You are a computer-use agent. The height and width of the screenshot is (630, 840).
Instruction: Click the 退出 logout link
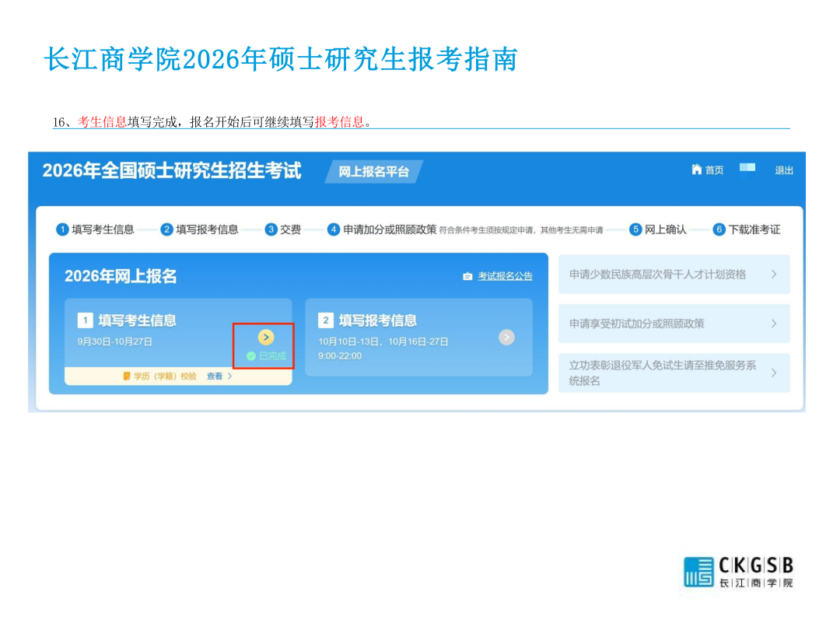[x=784, y=170]
